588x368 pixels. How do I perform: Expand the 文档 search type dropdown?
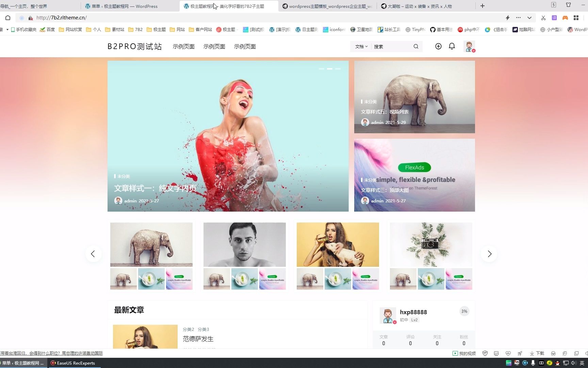tap(361, 47)
